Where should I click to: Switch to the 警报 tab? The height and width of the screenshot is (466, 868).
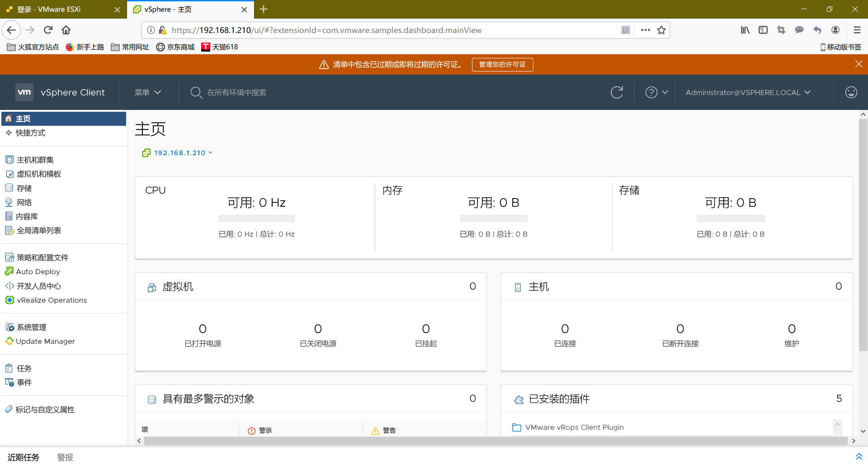pos(65,457)
